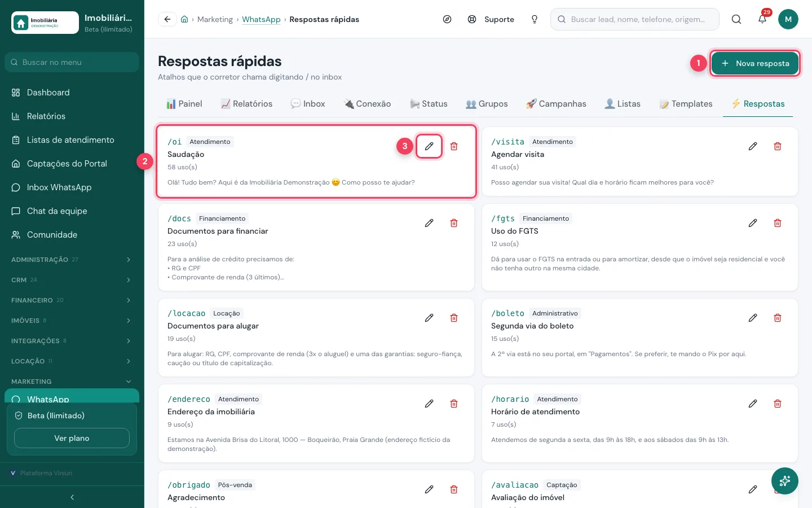Open Dashboard from the sidebar
812x508 pixels.
[72, 93]
